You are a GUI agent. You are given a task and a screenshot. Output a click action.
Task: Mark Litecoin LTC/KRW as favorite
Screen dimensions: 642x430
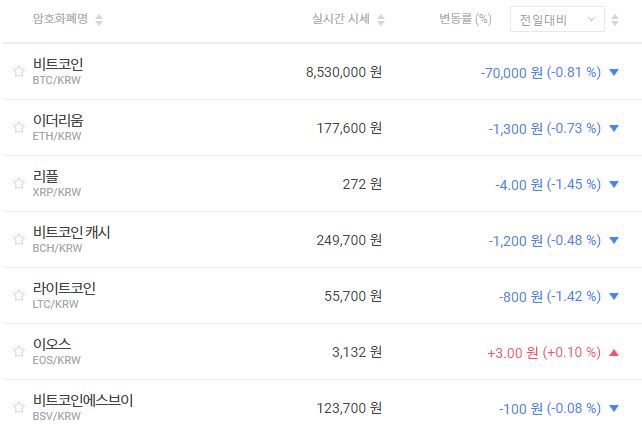pos(18,295)
